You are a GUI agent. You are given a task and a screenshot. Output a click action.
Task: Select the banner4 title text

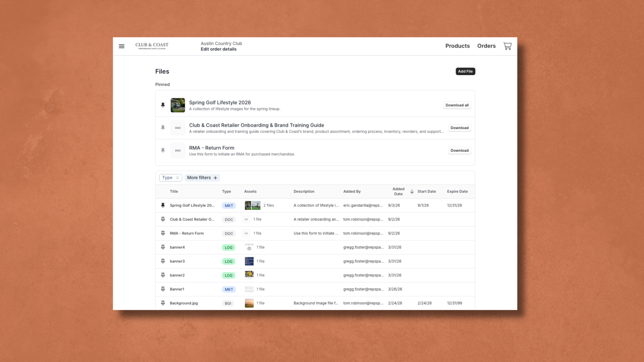pyautogui.click(x=177, y=247)
